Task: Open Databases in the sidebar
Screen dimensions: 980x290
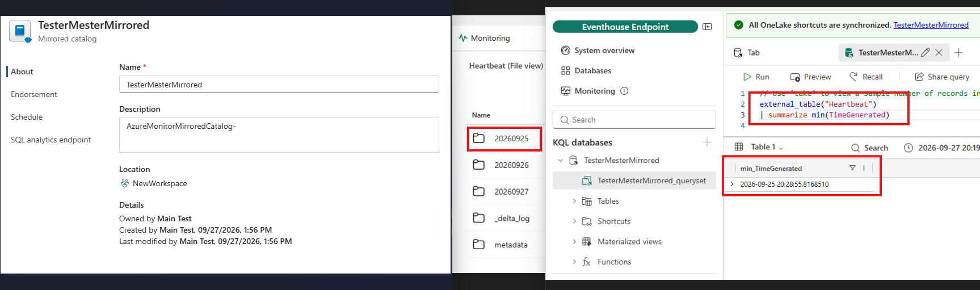Action: (x=593, y=71)
